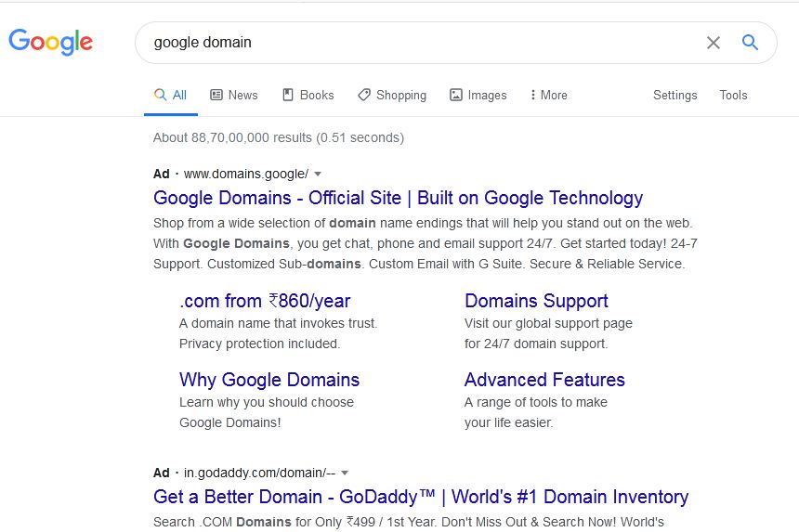Switch to the Books tab

click(x=308, y=96)
